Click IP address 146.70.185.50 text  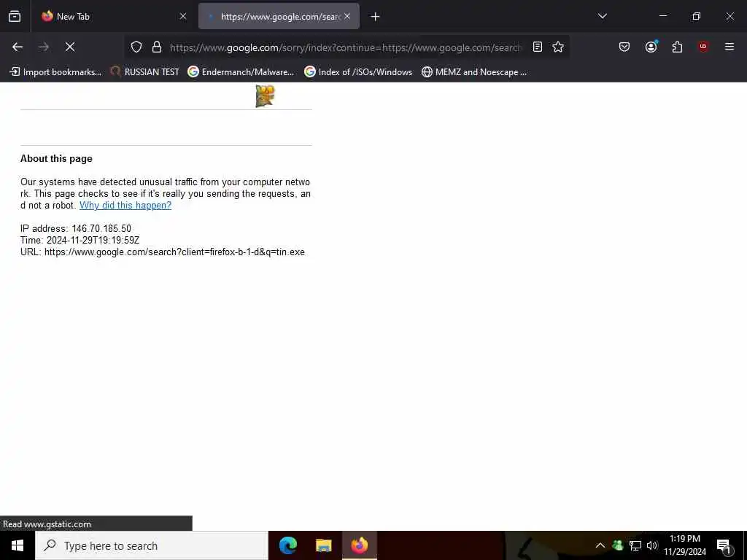pyautogui.click(x=76, y=228)
